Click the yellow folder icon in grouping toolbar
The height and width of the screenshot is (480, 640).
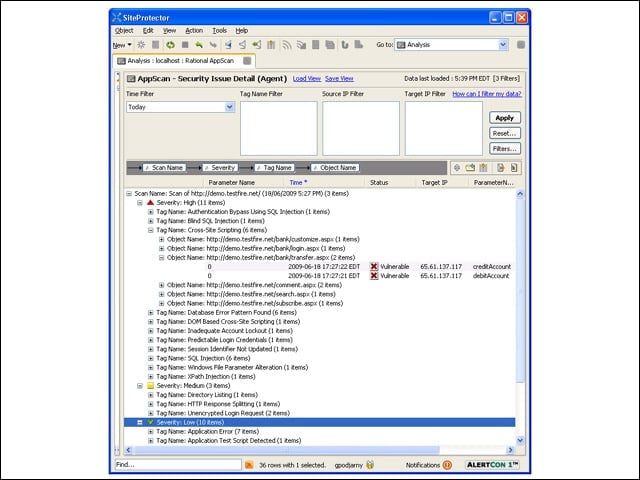click(x=470, y=168)
